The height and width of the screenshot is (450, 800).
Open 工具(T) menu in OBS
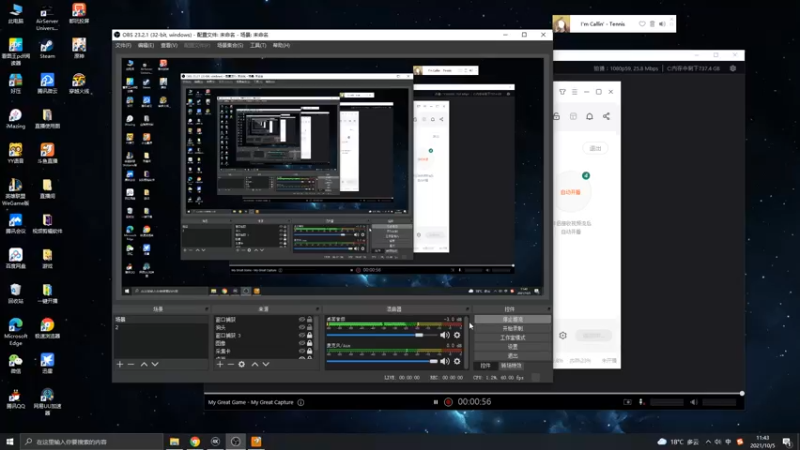[x=258, y=45]
